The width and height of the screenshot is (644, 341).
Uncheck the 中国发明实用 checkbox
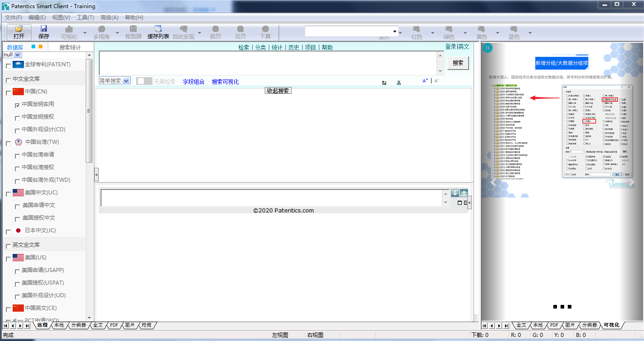click(17, 105)
